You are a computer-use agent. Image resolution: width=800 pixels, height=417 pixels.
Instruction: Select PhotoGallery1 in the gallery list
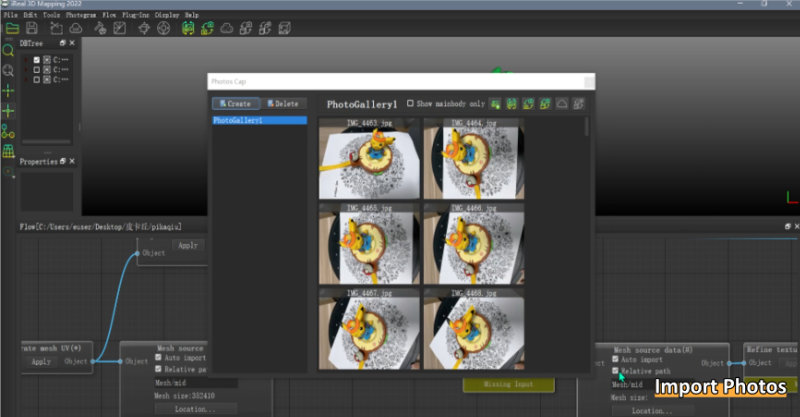click(259, 120)
